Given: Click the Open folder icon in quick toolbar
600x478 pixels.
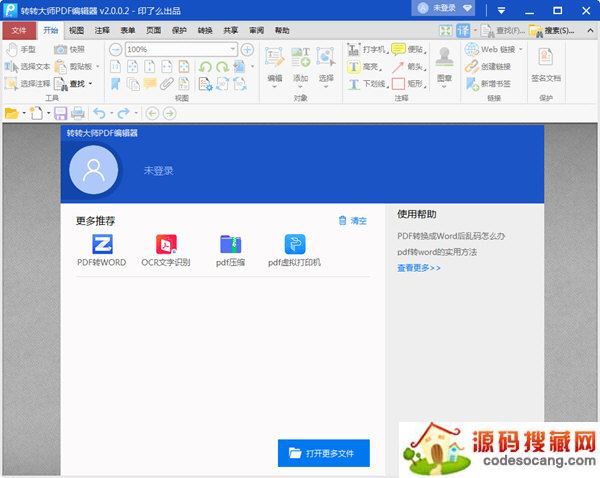Looking at the screenshot, I should (11, 113).
